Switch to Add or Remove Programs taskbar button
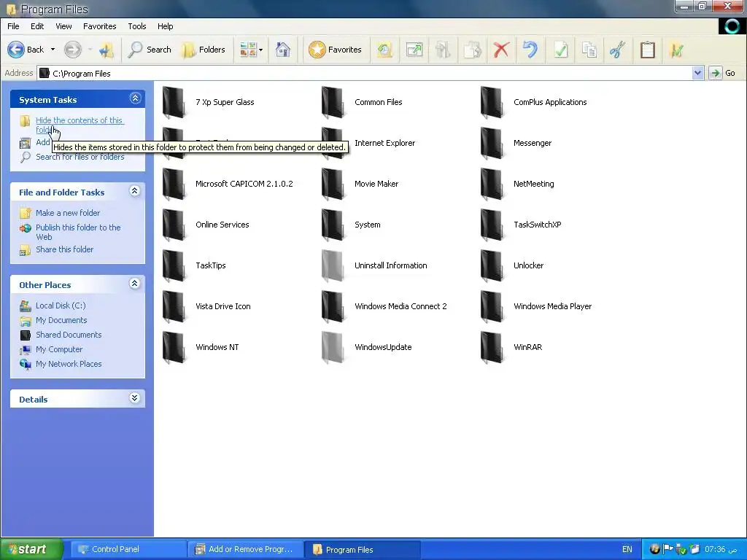 point(245,549)
